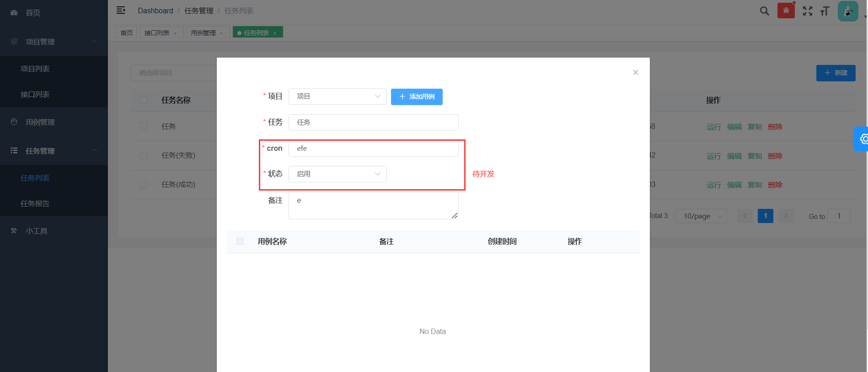This screenshot has width=868, height=372.
Task: Click the 新建 button
Action: click(x=836, y=73)
